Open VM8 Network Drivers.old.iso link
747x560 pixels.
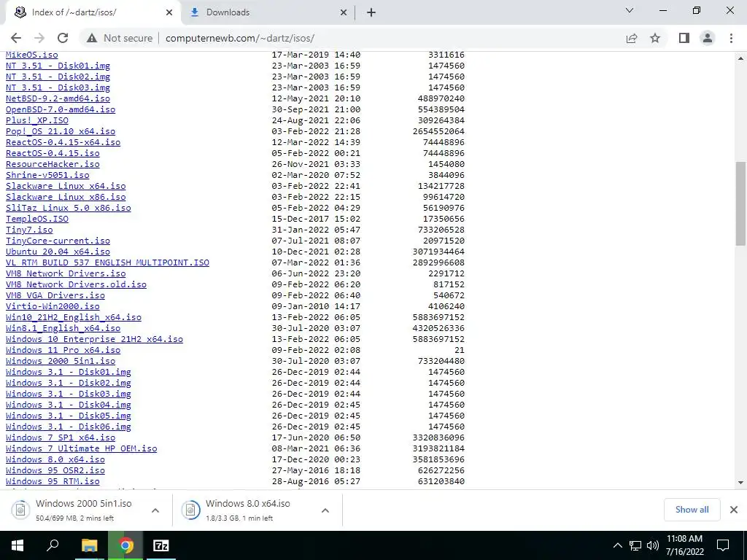pyautogui.click(x=76, y=285)
